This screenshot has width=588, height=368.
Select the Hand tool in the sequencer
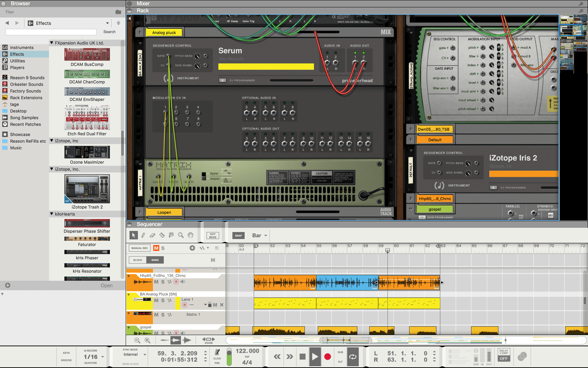click(190, 235)
